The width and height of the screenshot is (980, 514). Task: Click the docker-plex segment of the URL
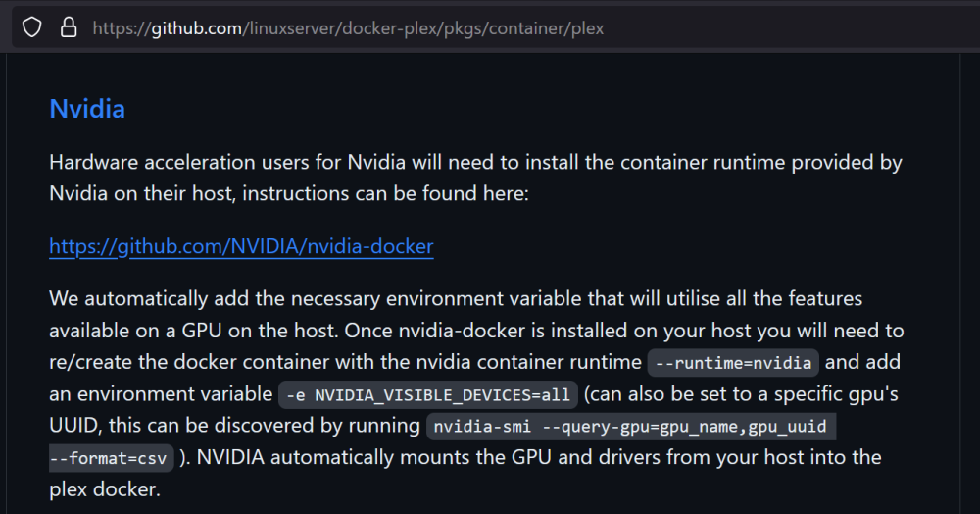tap(389, 28)
